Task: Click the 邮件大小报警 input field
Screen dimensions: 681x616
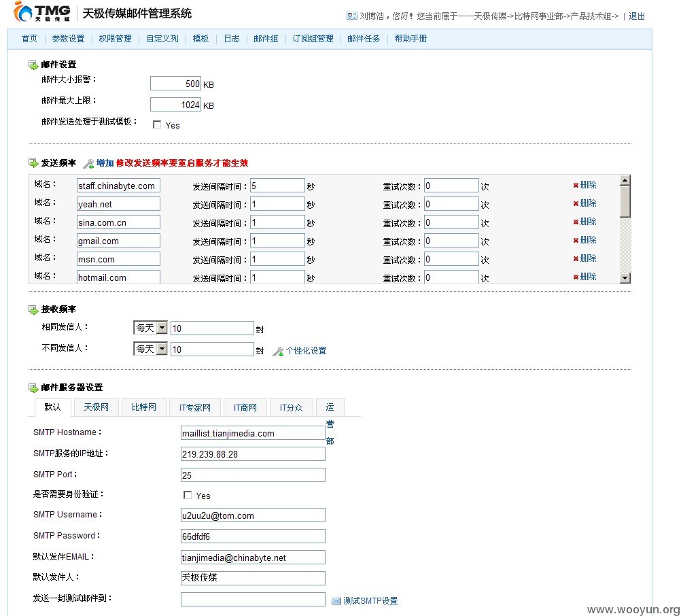Action: [175, 84]
